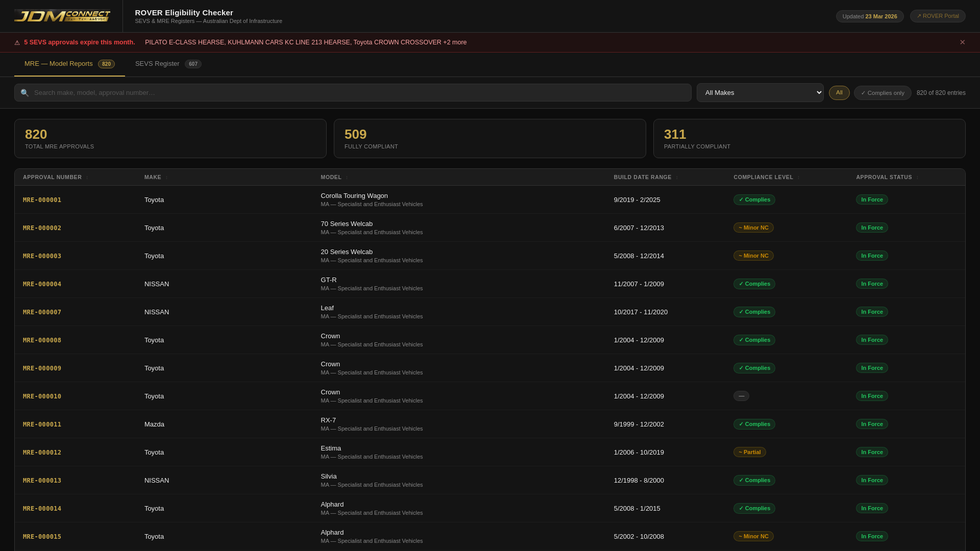Viewport: 980px width, 551px height.
Task: Select the Estima model cell
Action: click(x=372, y=453)
